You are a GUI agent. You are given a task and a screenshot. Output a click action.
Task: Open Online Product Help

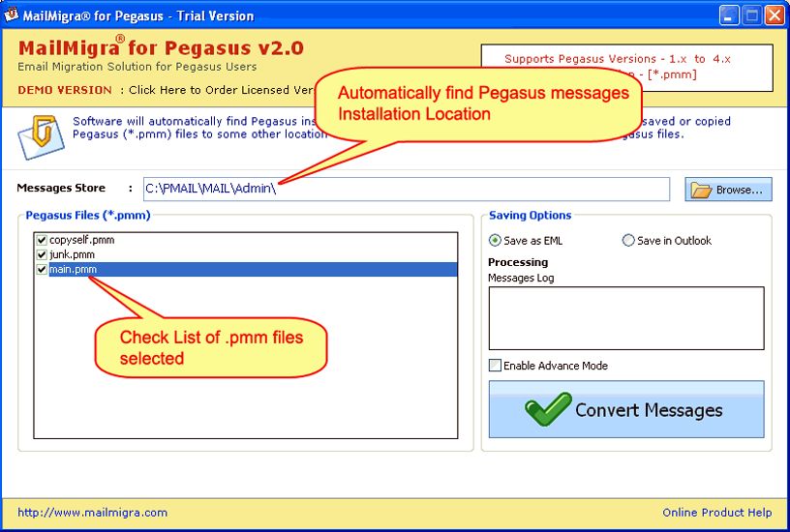pos(717,513)
